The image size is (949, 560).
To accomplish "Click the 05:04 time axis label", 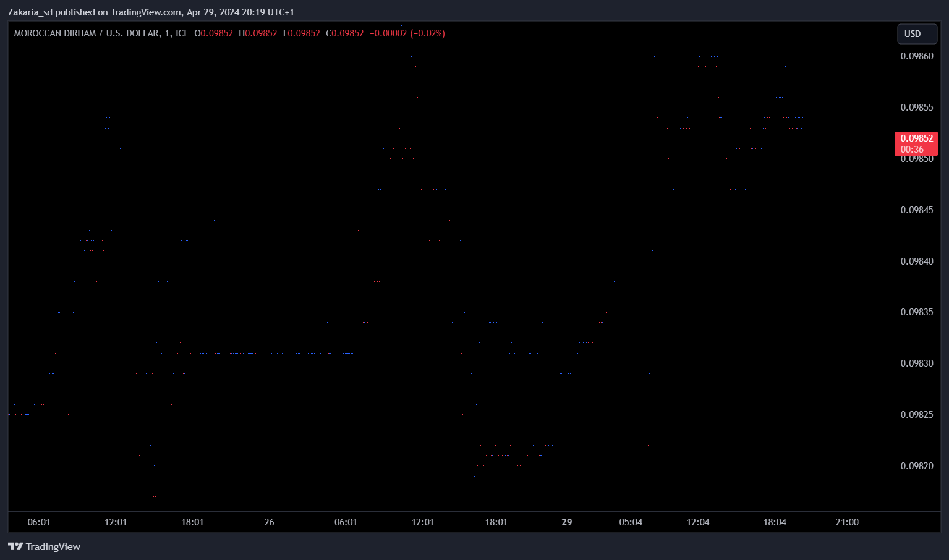I will coord(631,522).
